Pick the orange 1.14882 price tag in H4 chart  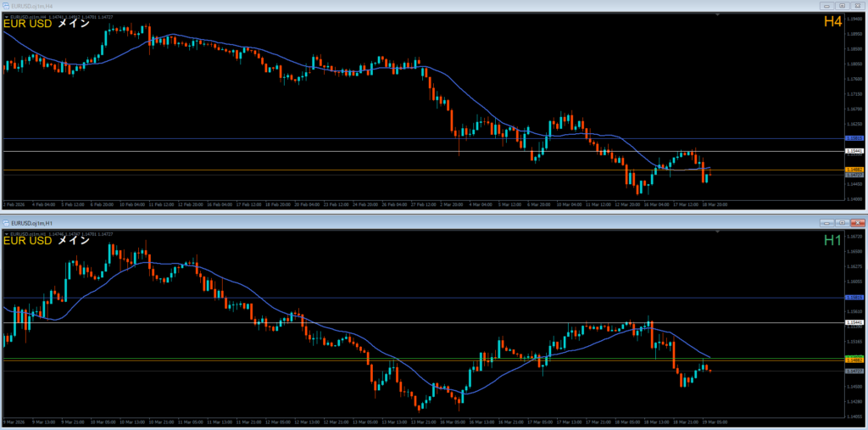[x=855, y=170]
